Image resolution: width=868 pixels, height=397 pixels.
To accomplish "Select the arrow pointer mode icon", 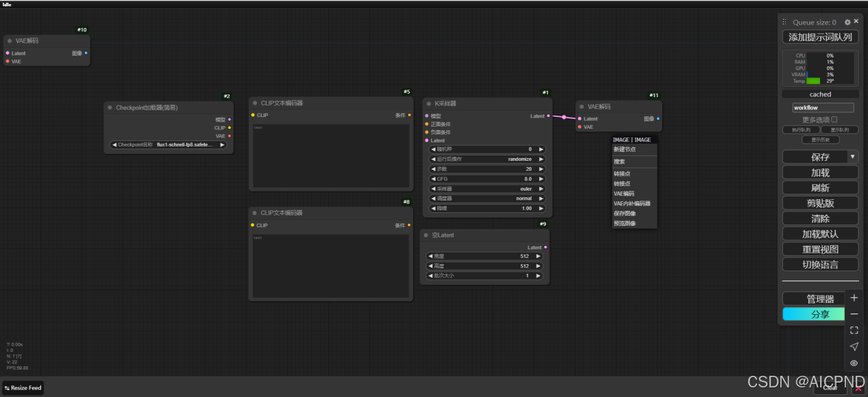I will pos(854,346).
